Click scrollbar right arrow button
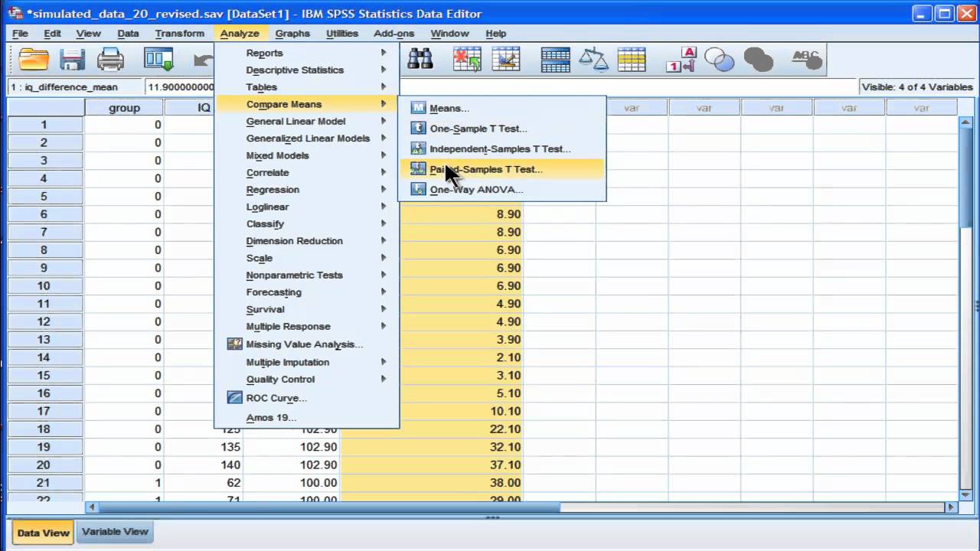 952,507
